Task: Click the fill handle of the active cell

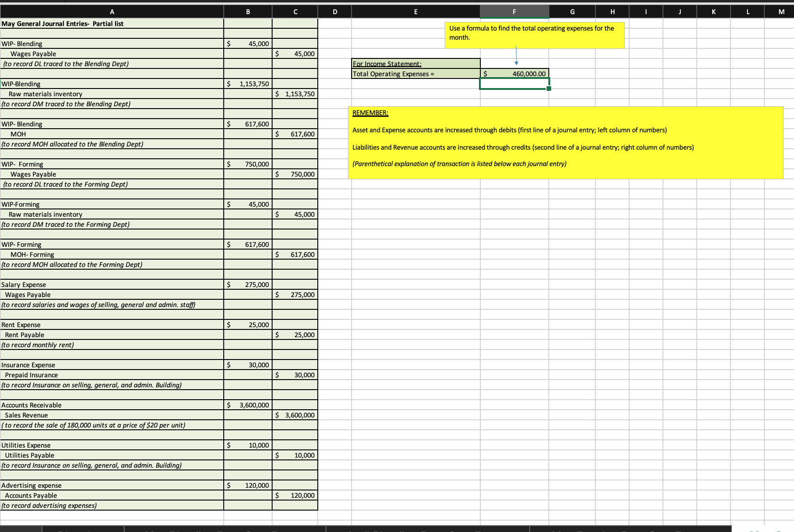Action: pos(548,88)
